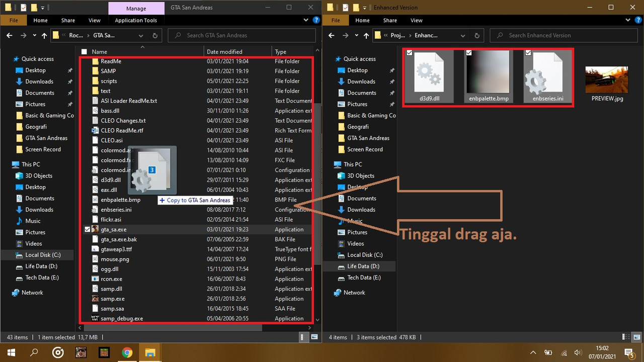Click New folder icon in GTA San Andreas title bar
This screenshot has height=362, width=644.
coord(34,8)
